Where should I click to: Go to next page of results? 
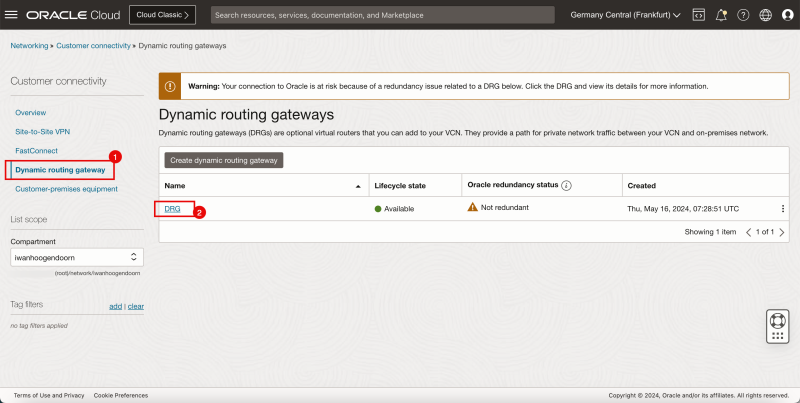point(781,232)
